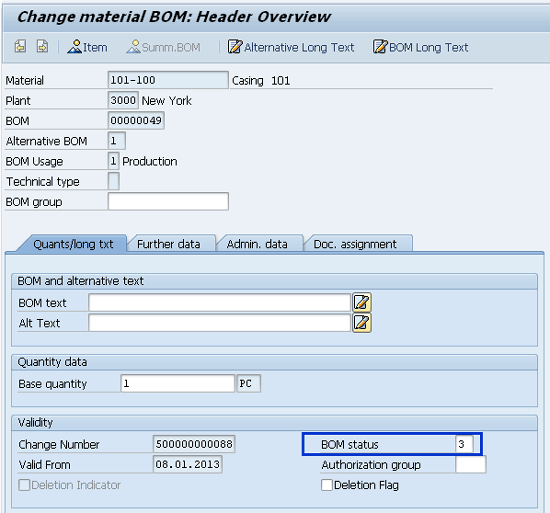Screen dimensions: 550x513
Task: Click the greyed Deletion Indicator checkbox
Action: (x=24, y=485)
